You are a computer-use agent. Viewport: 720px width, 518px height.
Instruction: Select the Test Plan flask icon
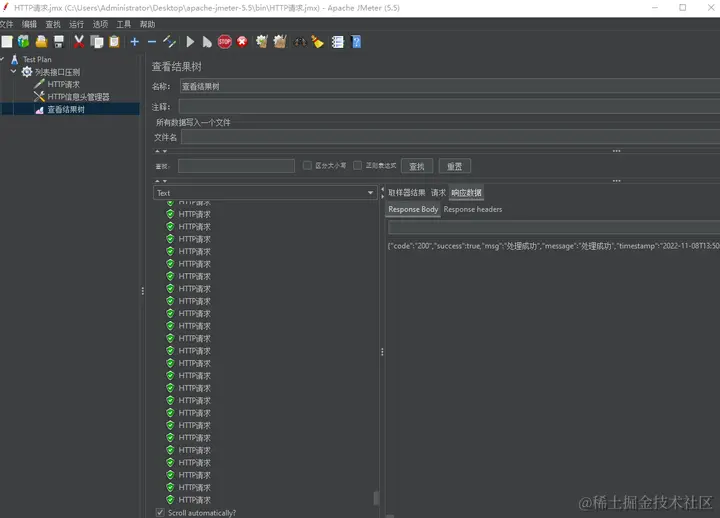pyautogui.click(x=15, y=59)
